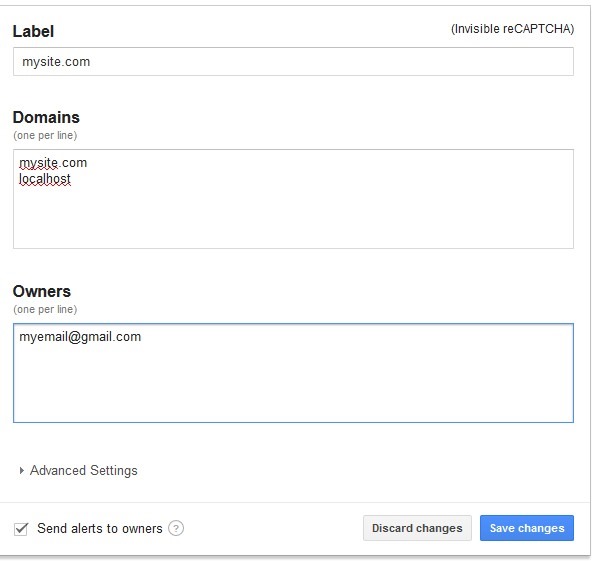This screenshot has width=593, height=561.
Task: Open the Advanced Settings text link
Action: (84, 470)
